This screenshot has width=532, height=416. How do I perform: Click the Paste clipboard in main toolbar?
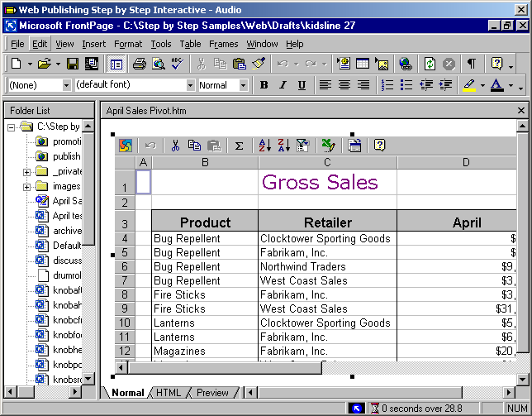point(240,64)
